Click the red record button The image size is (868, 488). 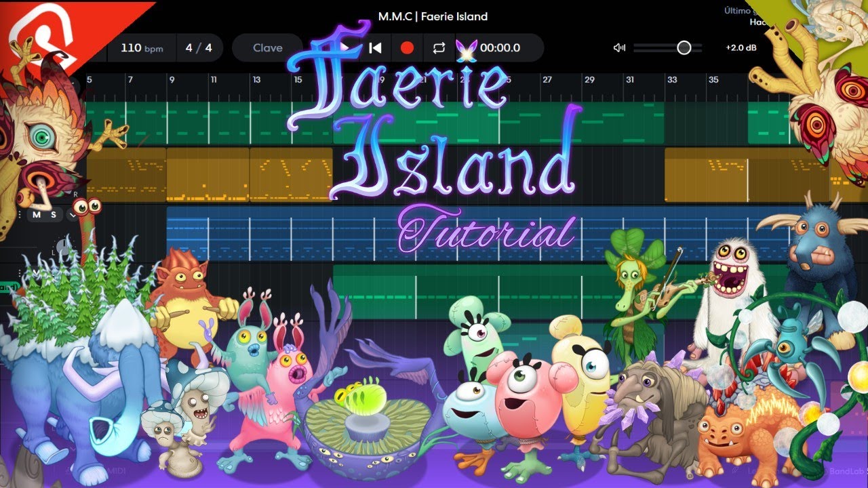pyautogui.click(x=407, y=48)
